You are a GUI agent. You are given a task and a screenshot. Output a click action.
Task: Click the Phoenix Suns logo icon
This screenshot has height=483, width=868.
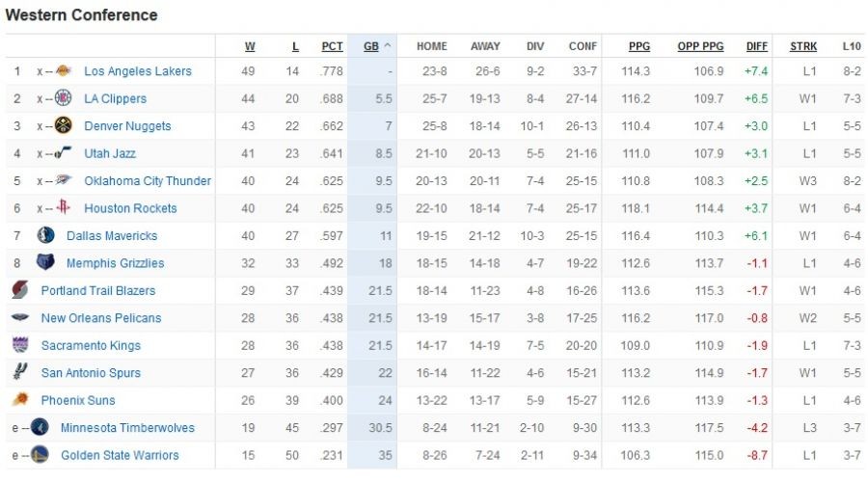pyautogui.click(x=20, y=400)
